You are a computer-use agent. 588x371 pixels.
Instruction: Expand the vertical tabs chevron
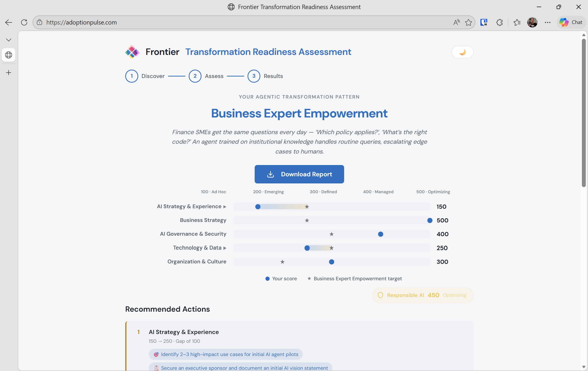[9, 40]
